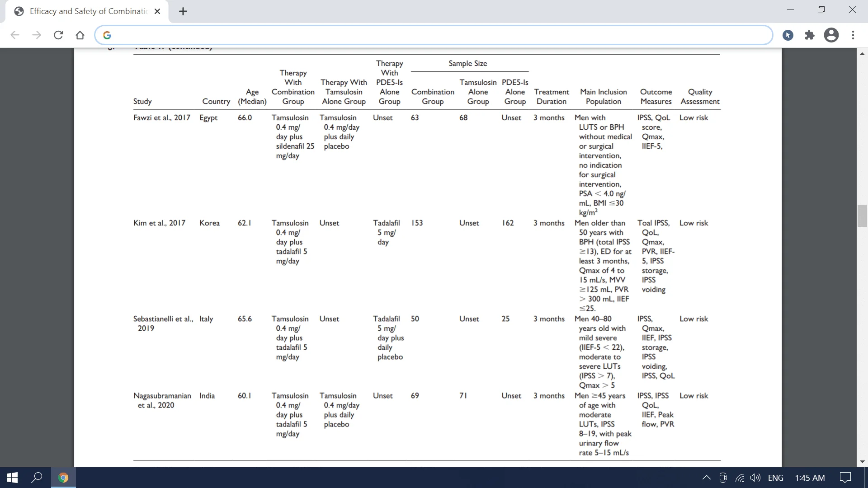This screenshot has height=488, width=868.
Task: Click the browser forward arrow
Action: pos(37,35)
